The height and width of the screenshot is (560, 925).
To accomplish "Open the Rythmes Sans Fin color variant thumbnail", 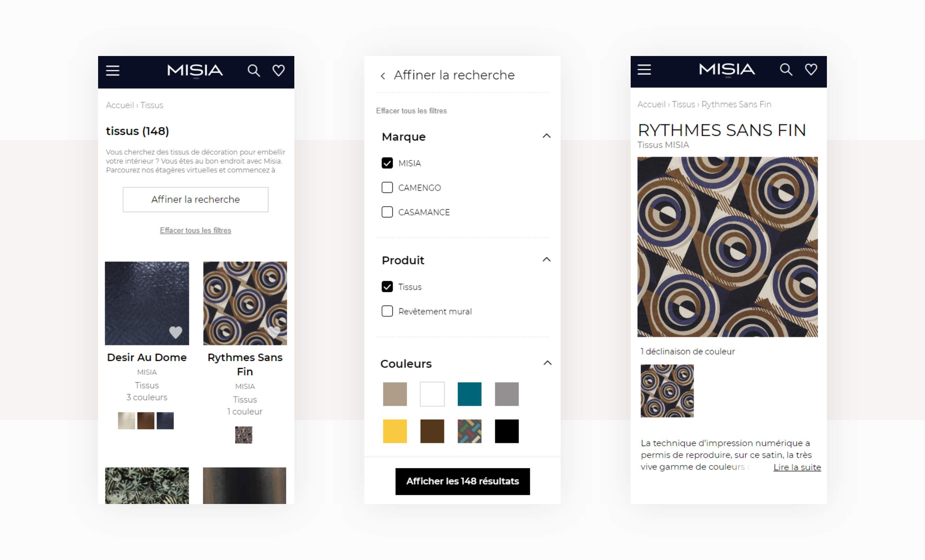I will 667,391.
